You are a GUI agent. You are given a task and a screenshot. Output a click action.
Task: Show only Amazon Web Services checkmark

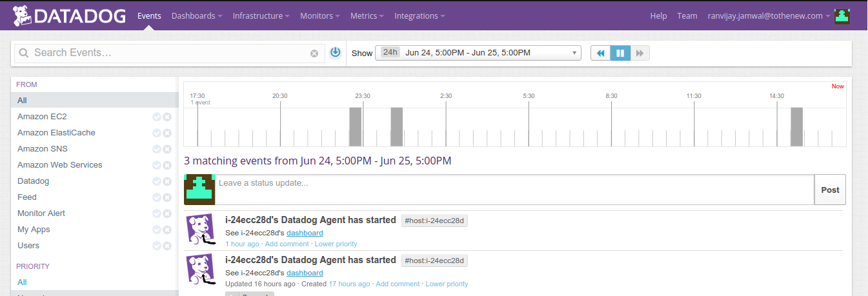pyautogui.click(x=157, y=165)
